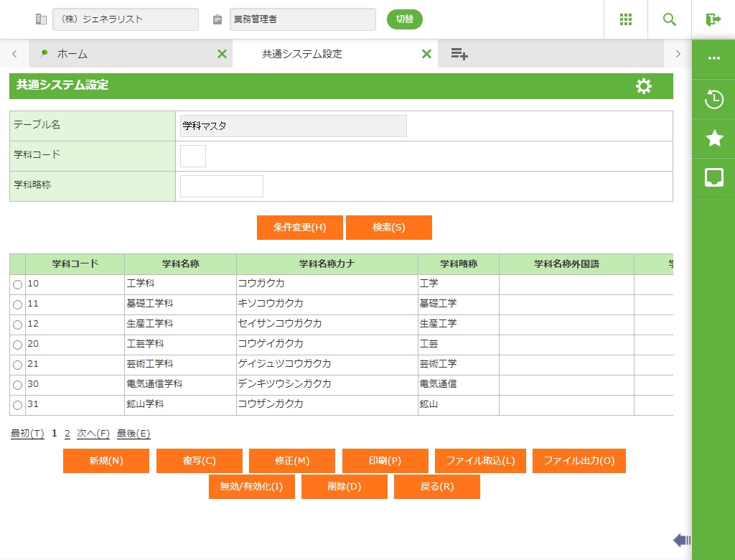Select the radio button for 工学科 row
Screen dimensions: 735x560
tap(17, 285)
